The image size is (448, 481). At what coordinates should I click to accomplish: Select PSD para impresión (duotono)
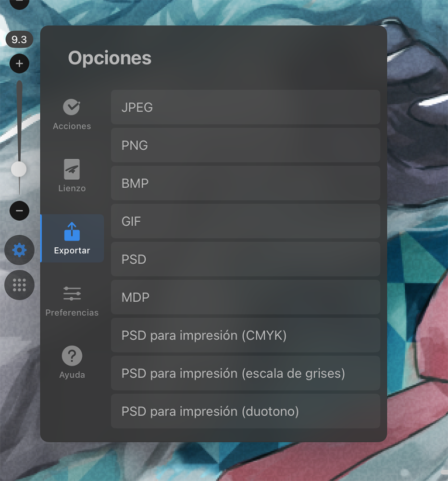pyautogui.click(x=245, y=411)
